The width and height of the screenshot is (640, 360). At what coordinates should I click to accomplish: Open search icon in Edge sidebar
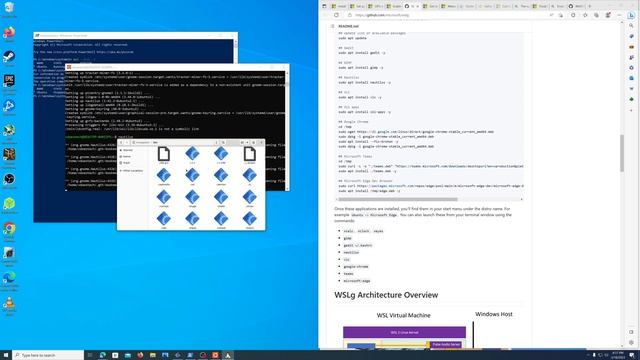coord(631,26)
